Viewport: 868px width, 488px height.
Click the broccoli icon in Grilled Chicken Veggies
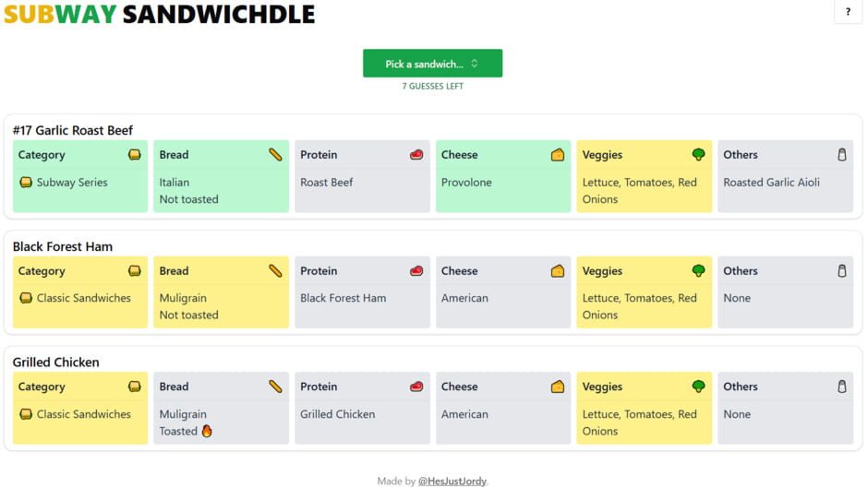(699, 387)
